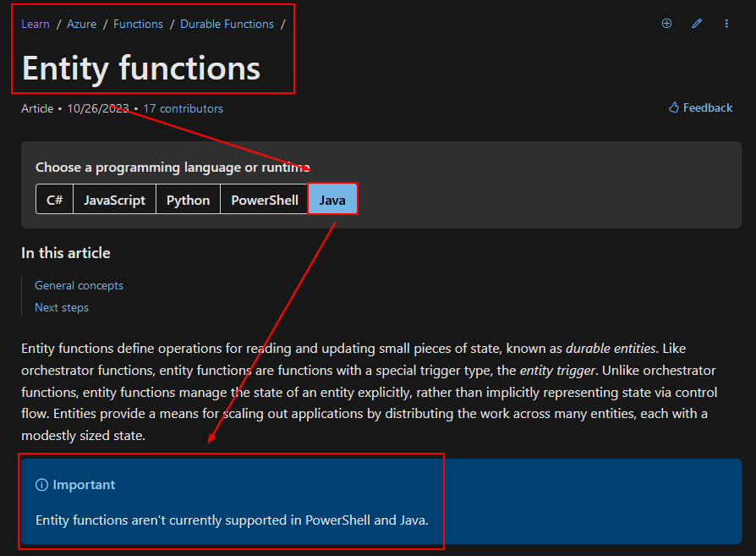Jump to Next steps section
This screenshot has width=756, height=556.
click(x=62, y=307)
